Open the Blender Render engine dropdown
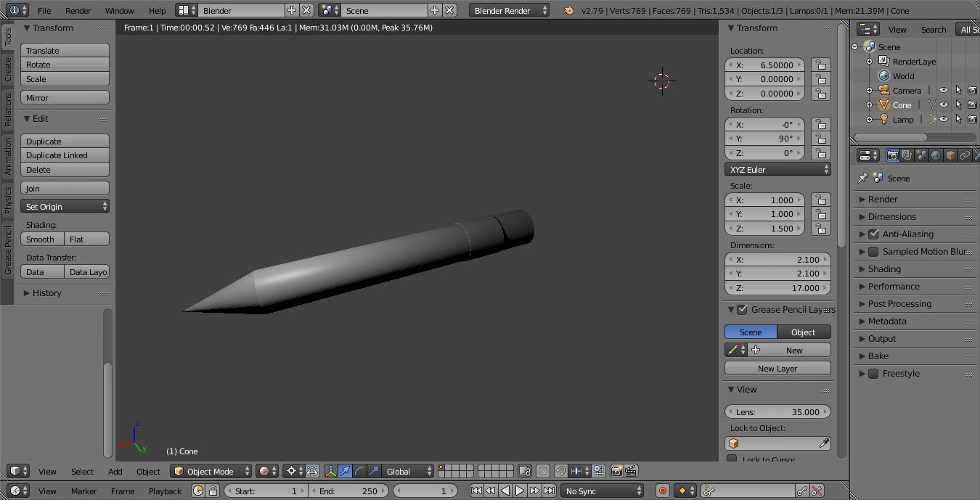 coord(510,10)
